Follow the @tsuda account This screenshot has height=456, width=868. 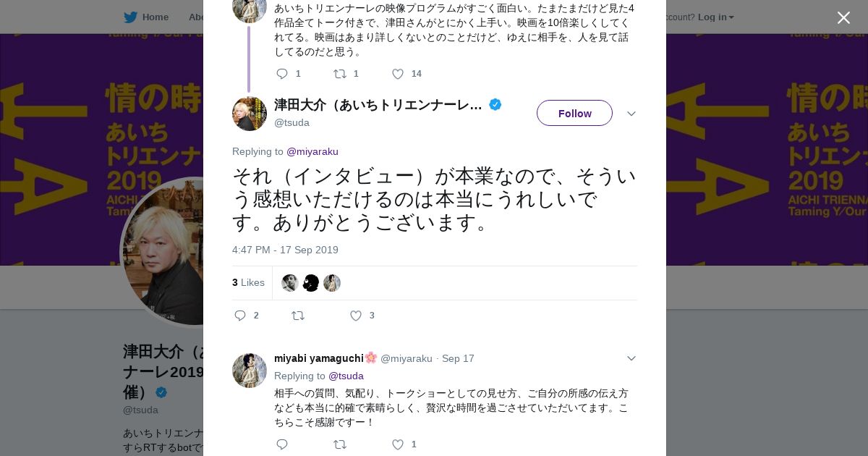pyautogui.click(x=574, y=114)
